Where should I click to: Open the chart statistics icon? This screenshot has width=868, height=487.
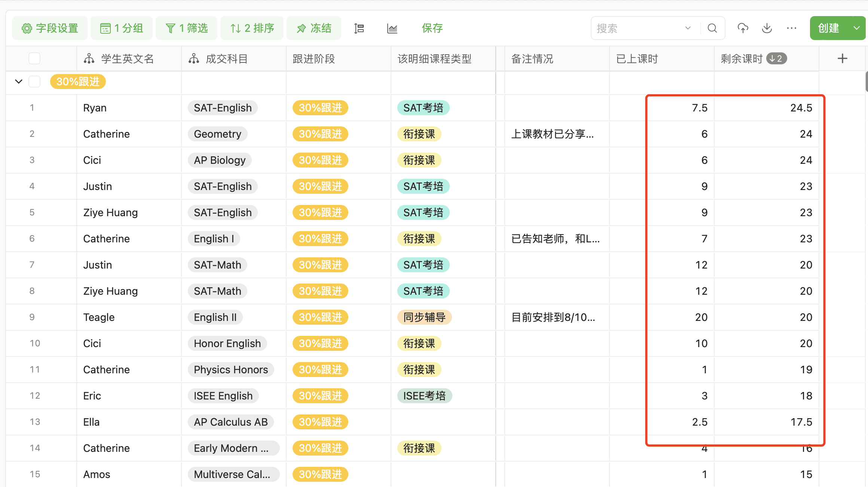point(392,28)
